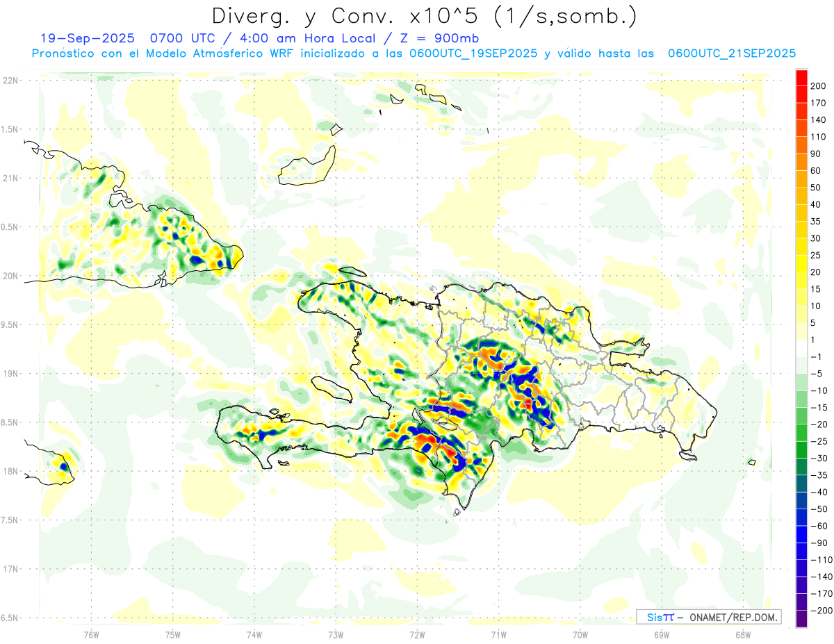Viewport: 834px width, 644px height.
Task: Click the latitude label '22N'
Action: point(10,81)
